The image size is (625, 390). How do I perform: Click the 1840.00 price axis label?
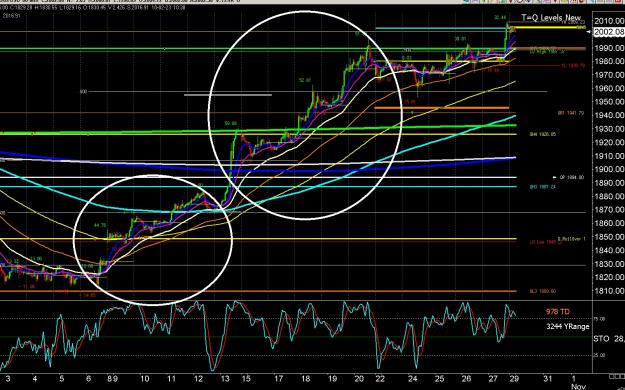[609, 251]
